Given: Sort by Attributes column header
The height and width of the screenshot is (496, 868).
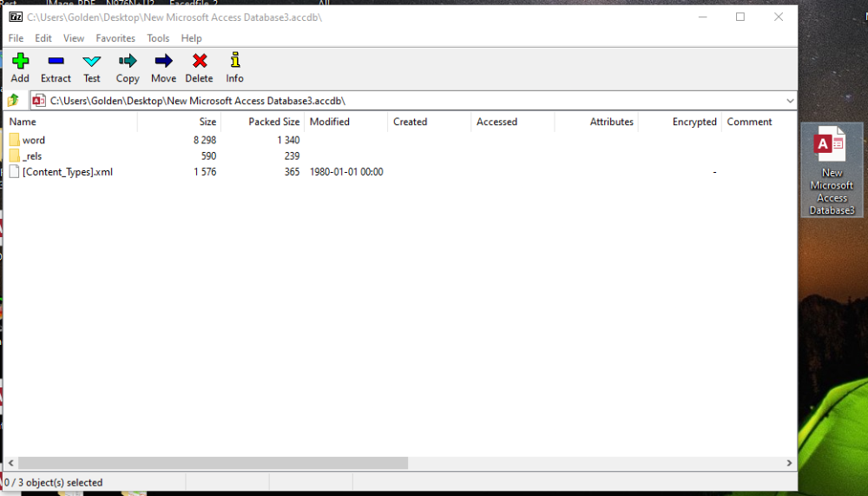Looking at the screenshot, I should (597, 122).
